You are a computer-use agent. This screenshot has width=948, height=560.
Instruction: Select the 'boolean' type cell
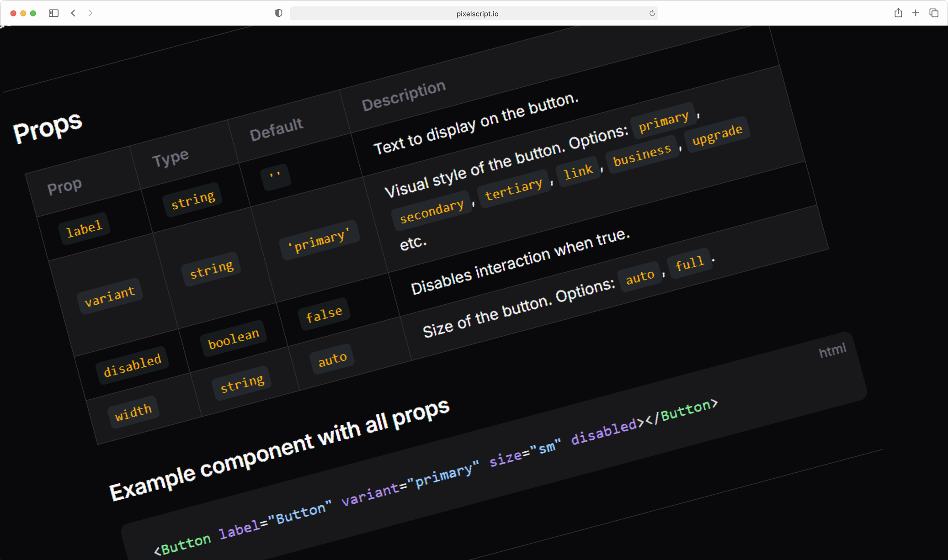(234, 338)
